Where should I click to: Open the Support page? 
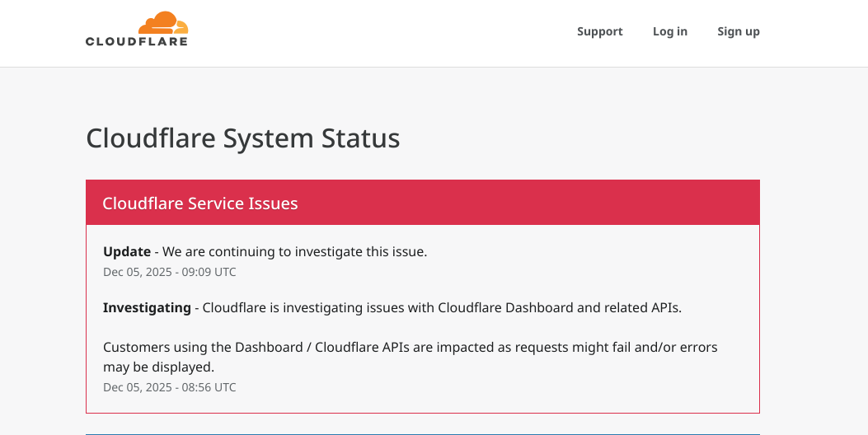599,31
